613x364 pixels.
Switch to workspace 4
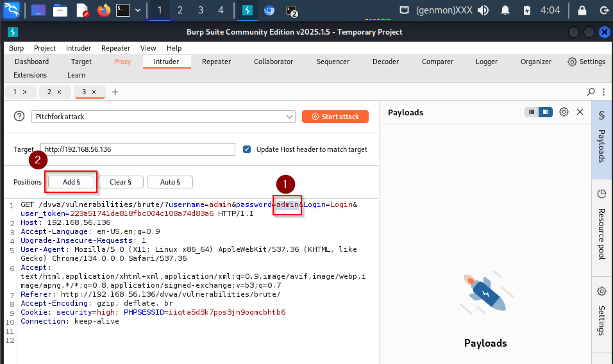221,10
